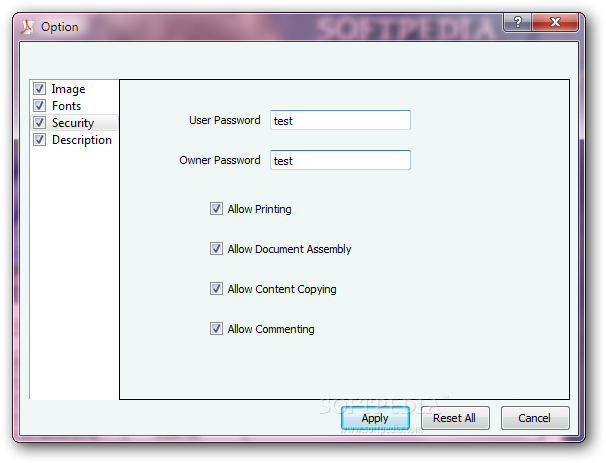This screenshot has width=606, height=463.
Task: Uncheck Allow Document Assembly
Action: [216, 249]
